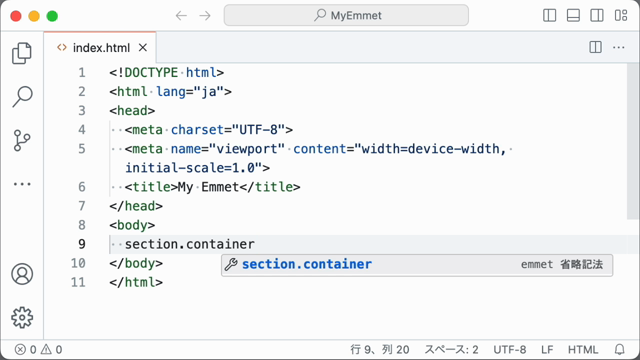Close the index.html tab
The height and width of the screenshot is (360, 640).
tap(142, 48)
